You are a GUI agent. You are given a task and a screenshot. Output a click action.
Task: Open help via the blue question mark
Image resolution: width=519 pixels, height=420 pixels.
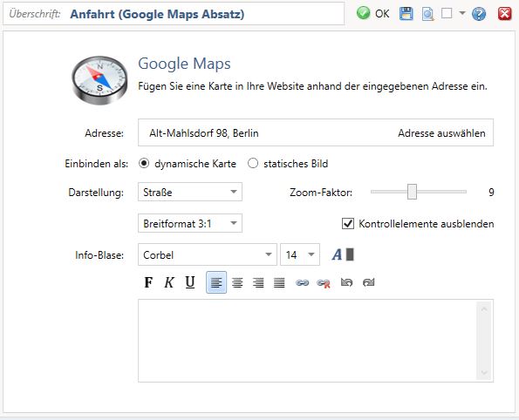[479, 14]
